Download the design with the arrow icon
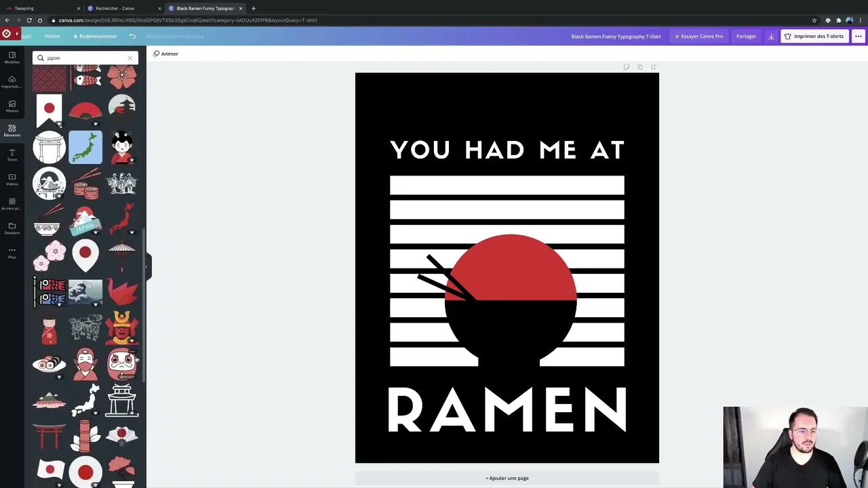Viewport: 868px width, 488px height. 771,36
